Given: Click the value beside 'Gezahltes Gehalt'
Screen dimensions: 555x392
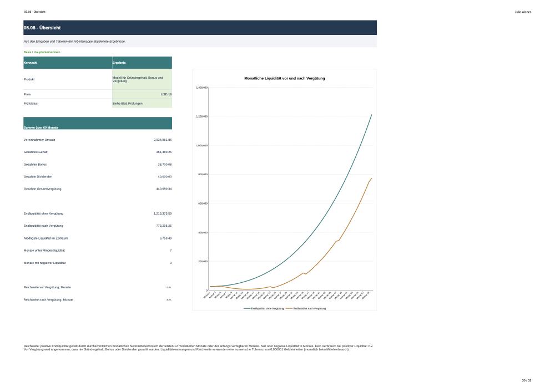Looking at the screenshot, I should click(164, 152).
